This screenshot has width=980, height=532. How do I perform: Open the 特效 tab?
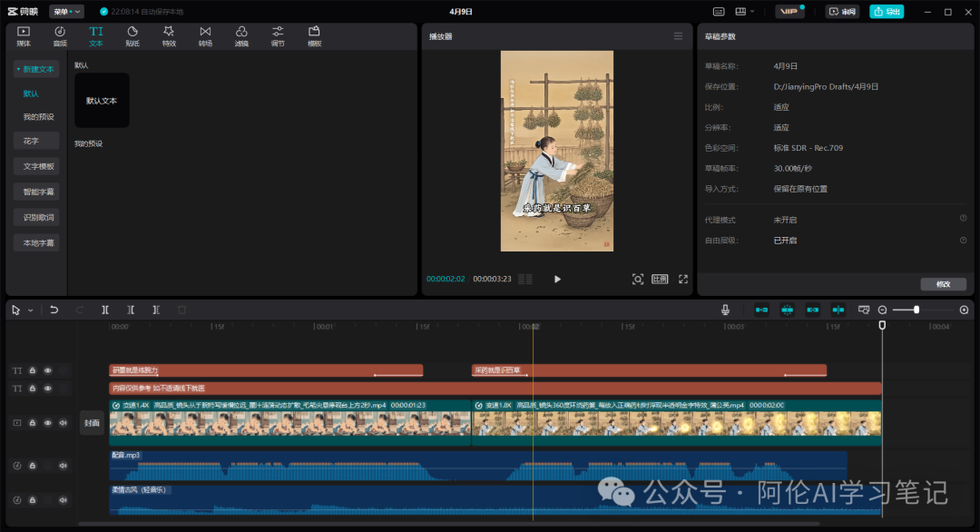(169, 36)
